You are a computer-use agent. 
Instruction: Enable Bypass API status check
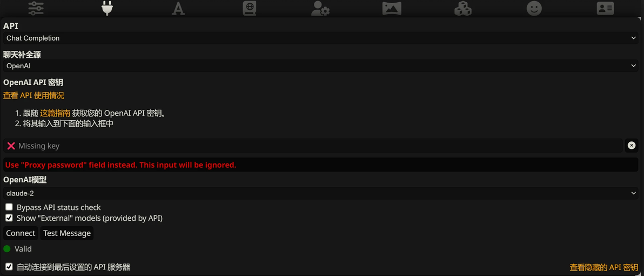point(9,207)
